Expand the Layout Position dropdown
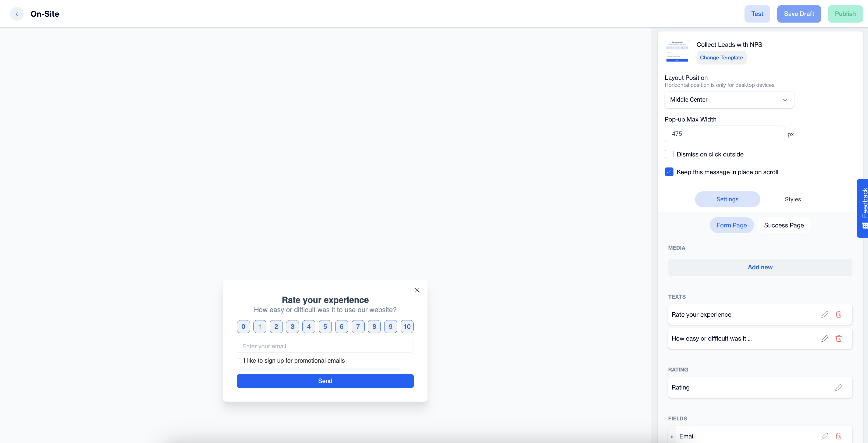The image size is (868, 443). tap(729, 99)
